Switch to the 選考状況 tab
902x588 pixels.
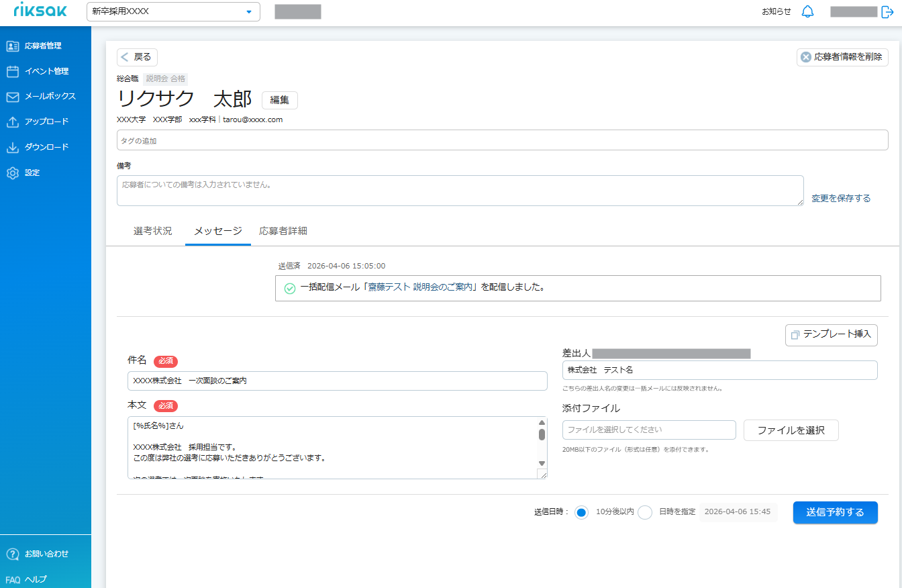pos(152,231)
